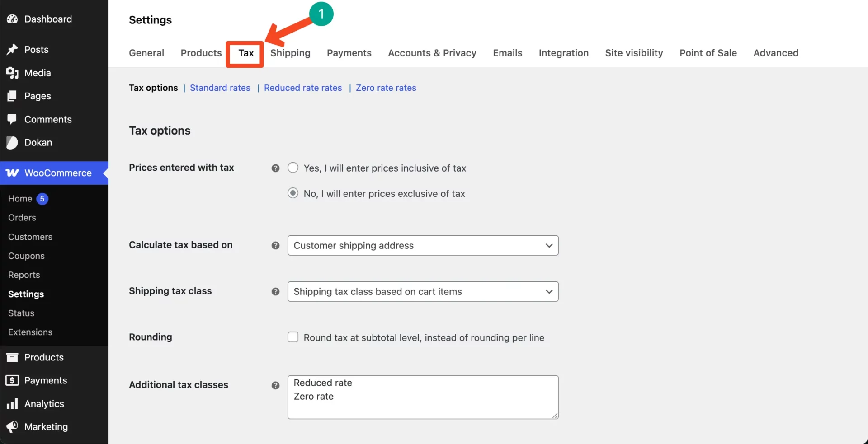868x444 pixels.
Task: Go to WooCommerce Settings submenu
Action: click(26, 294)
